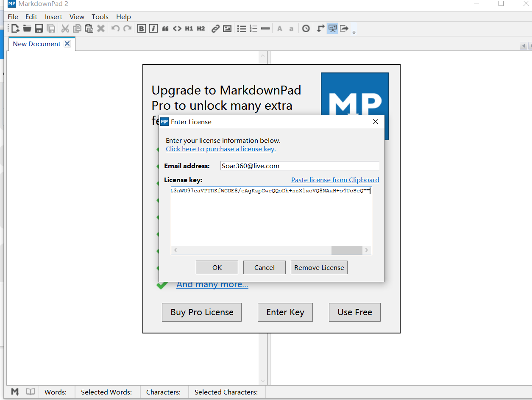Click the Words status bar label
Screen dimensions: 532x400
tap(56, 392)
